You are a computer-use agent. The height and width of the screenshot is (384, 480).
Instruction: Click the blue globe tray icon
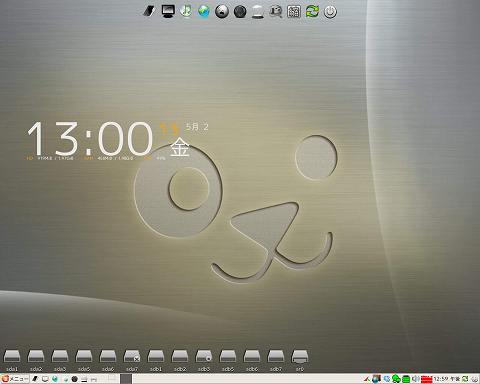(x=387, y=379)
